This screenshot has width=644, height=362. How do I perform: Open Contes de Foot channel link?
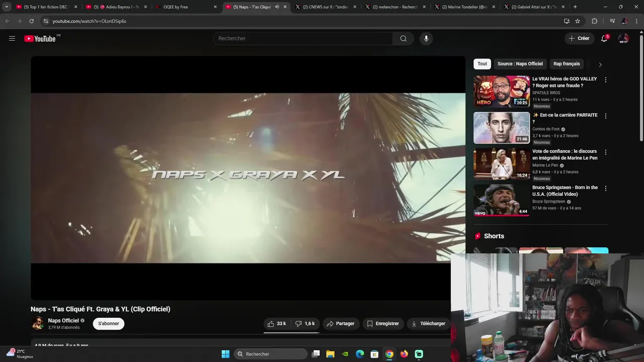click(546, 129)
